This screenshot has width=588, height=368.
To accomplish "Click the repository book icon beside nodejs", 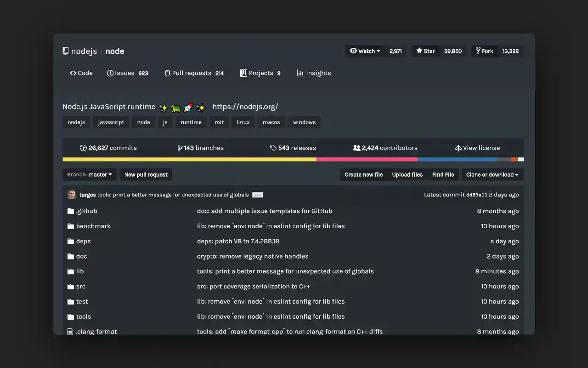I will [x=66, y=51].
